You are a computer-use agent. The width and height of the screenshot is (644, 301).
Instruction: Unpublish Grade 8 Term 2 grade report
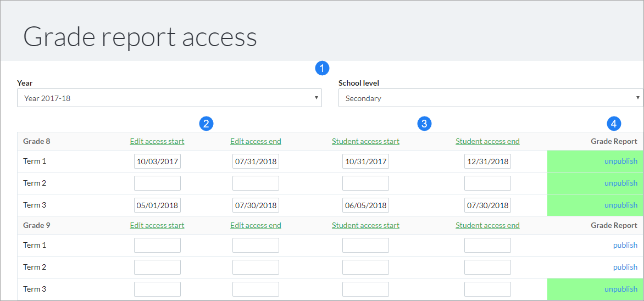[620, 183]
